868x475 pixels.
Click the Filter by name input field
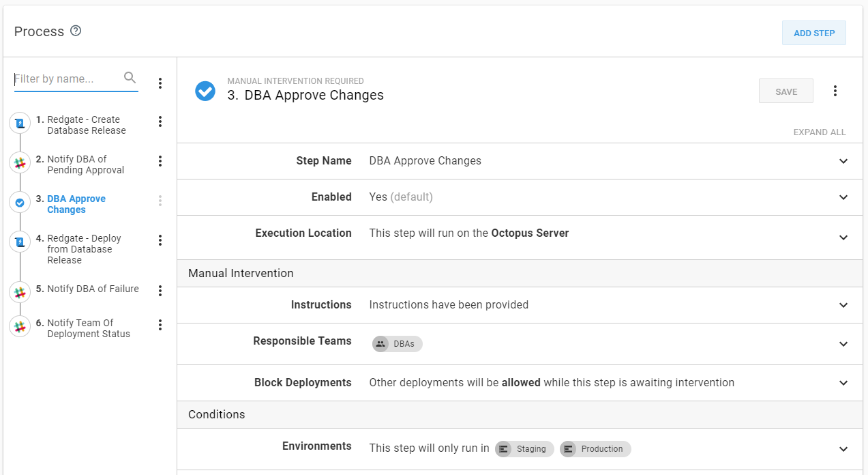[67, 79]
